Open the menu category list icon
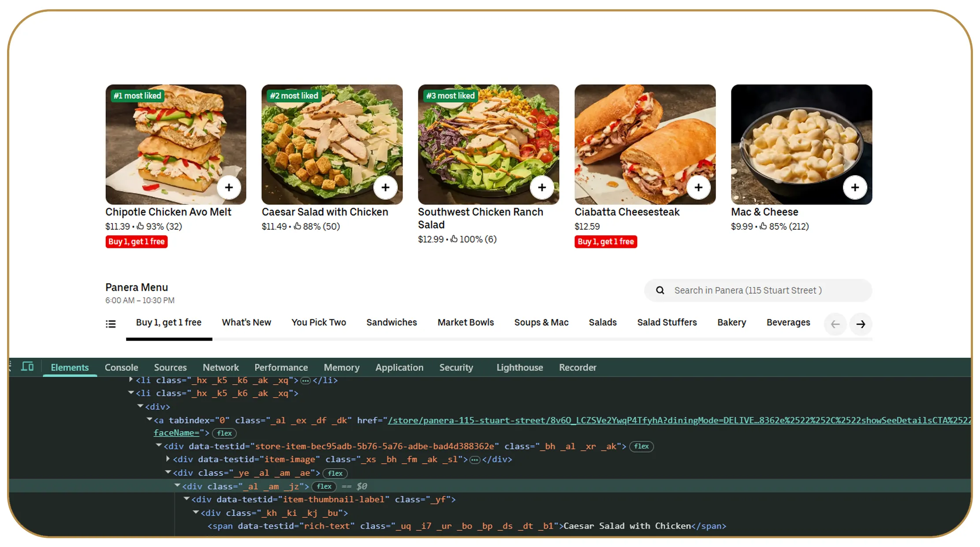The height and width of the screenshot is (547, 980). (111, 324)
